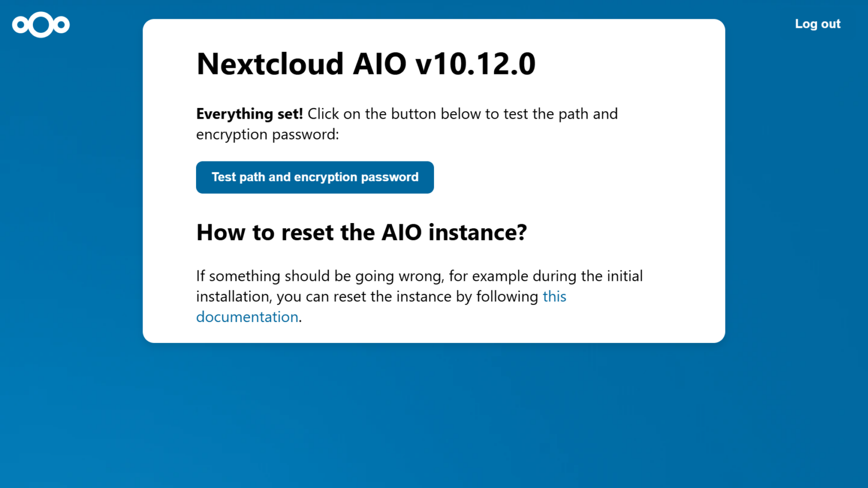Click the period after the documentation link
Viewport: 868px width, 488px height.
pos(302,317)
